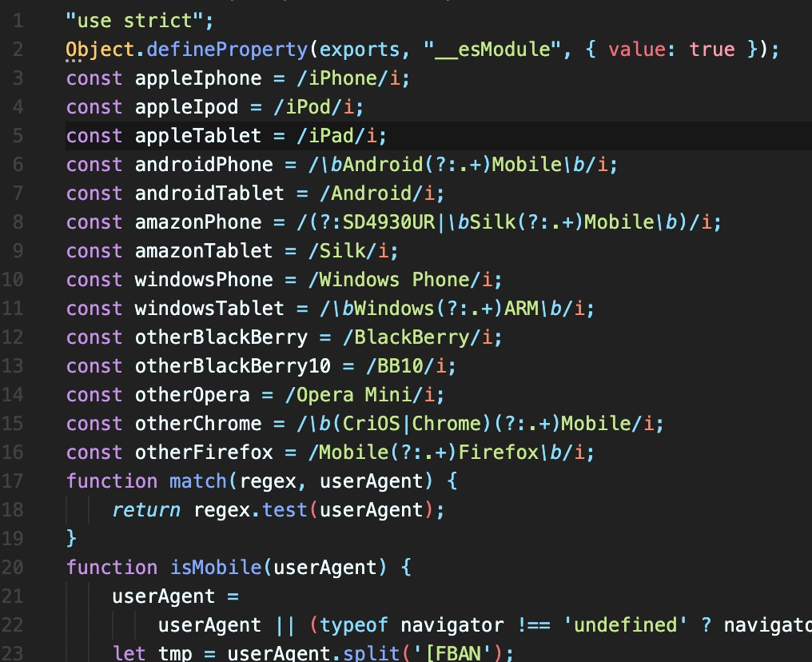Viewport: 812px width, 662px height.
Task: Click line number 1 in the gutter
Action: (x=18, y=21)
